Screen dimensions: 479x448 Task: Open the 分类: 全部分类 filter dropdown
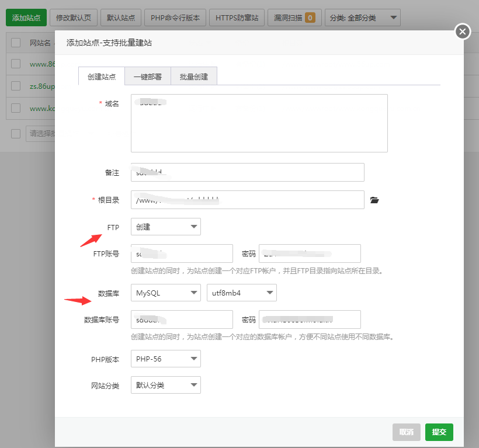[x=363, y=18]
